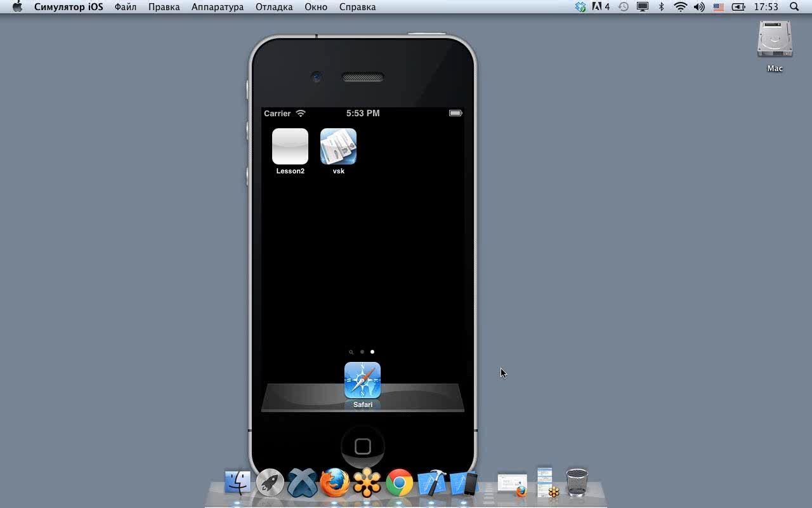This screenshot has height=508, width=812.
Task: Open the Bluetooth status menu
Action: (661, 7)
